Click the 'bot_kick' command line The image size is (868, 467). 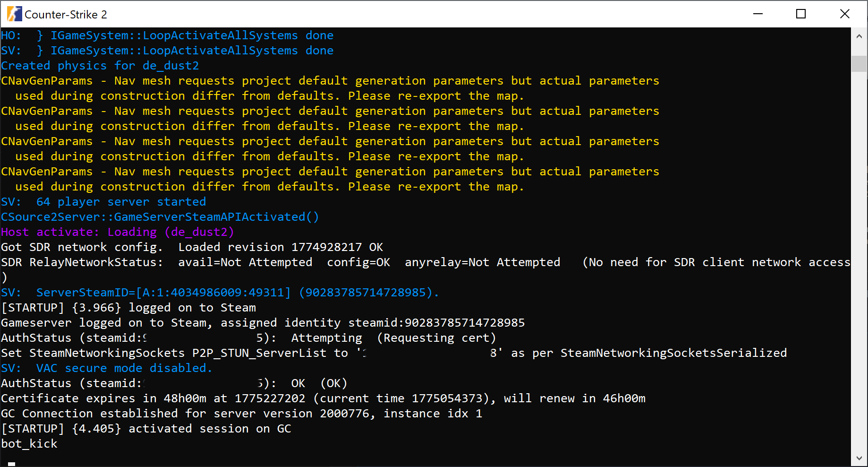click(29, 444)
